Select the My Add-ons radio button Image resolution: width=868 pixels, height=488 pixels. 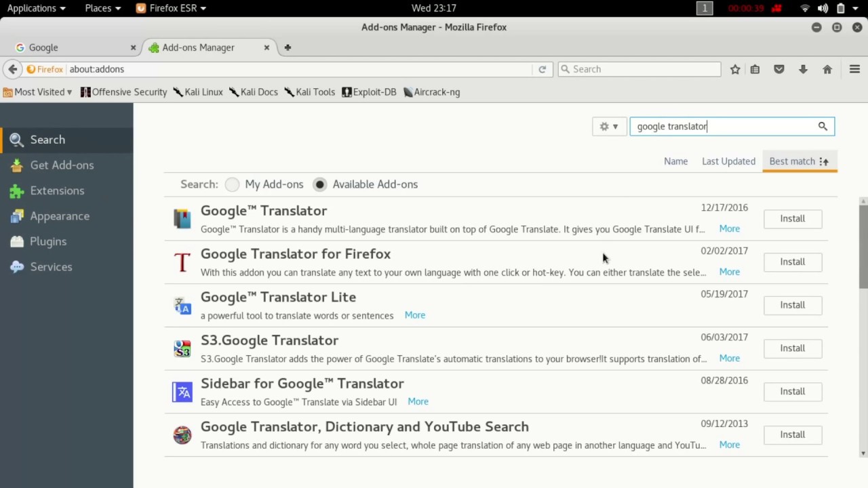(x=233, y=184)
